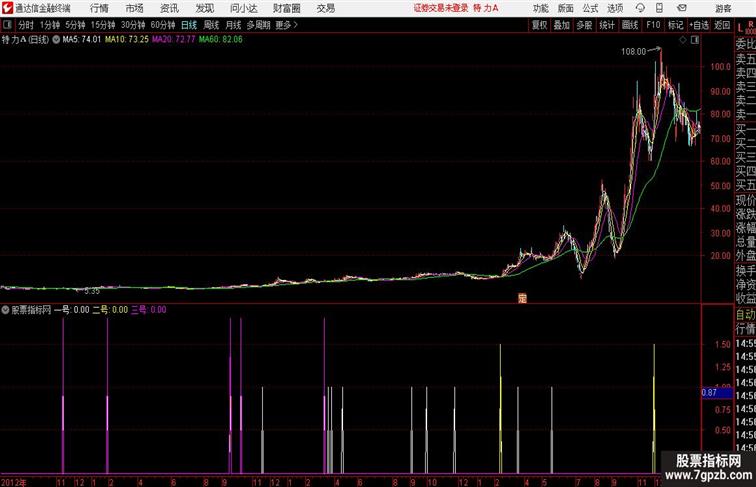Select the 周线 period tab
The height and width of the screenshot is (487, 756).
pos(211,25)
